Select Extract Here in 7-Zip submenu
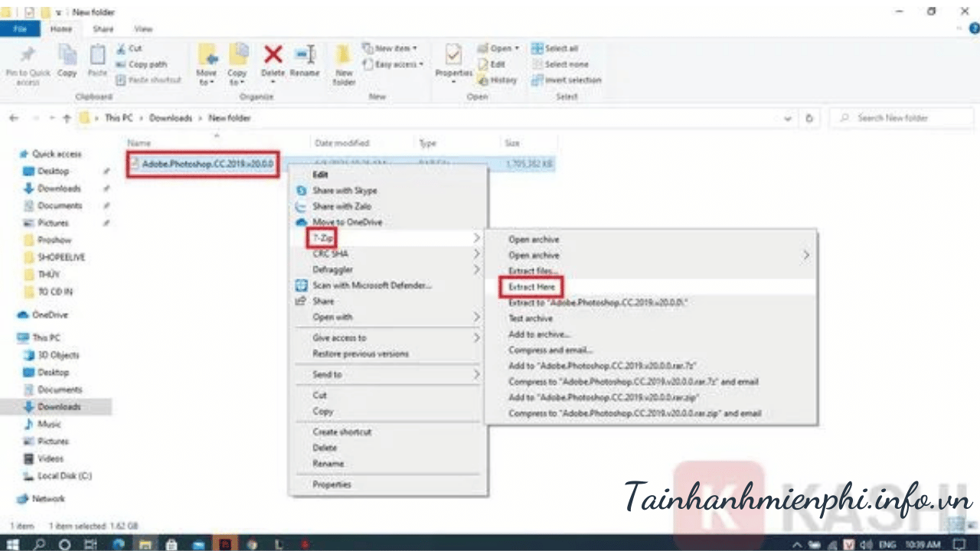 [x=531, y=287]
